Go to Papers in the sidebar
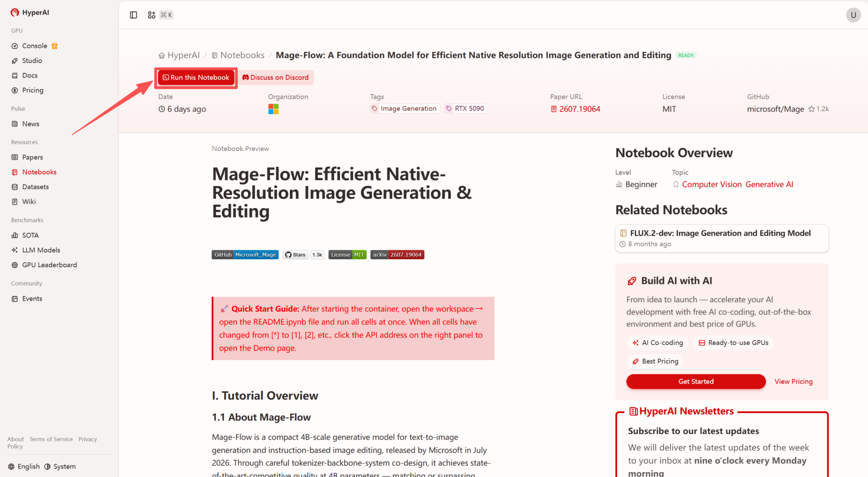 [x=32, y=157]
